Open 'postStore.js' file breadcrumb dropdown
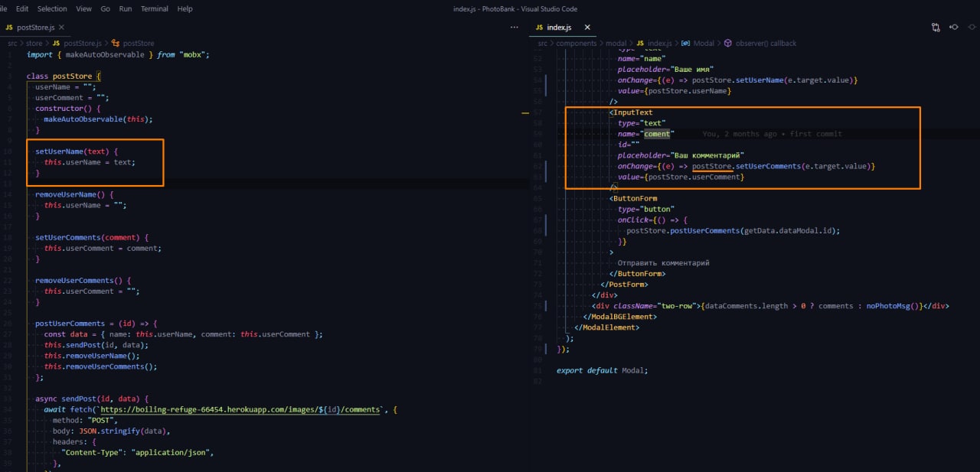Image resolution: width=980 pixels, height=472 pixels. (x=82, y=44)
